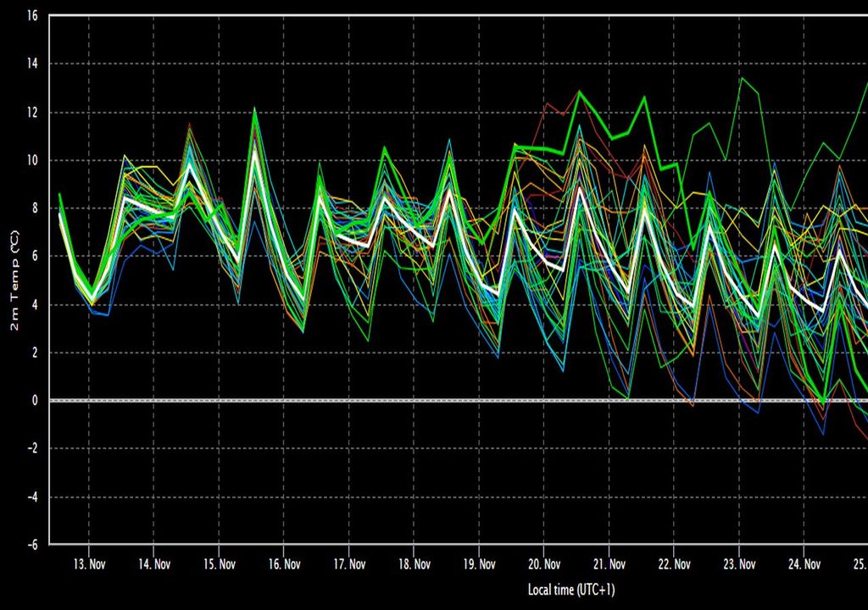
Task: Click the '15. Nov' date label
Action: pyautogui.click(x=220, y=564)
